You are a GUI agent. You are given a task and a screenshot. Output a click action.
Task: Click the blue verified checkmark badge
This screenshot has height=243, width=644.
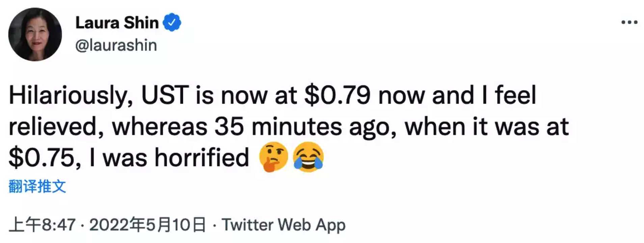172,22
